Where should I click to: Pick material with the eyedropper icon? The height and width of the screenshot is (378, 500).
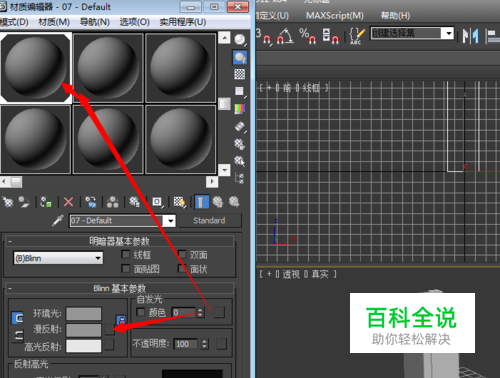click(58, 220)
